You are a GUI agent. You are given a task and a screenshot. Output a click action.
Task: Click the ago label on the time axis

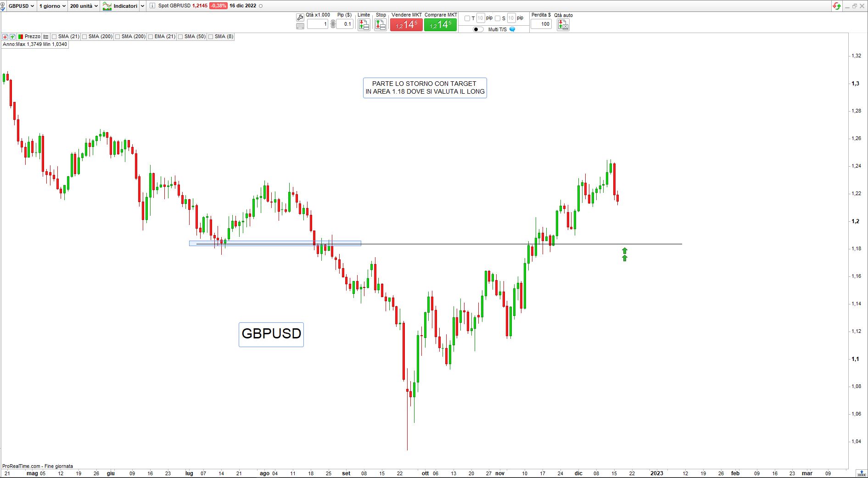tap(264, 473)
